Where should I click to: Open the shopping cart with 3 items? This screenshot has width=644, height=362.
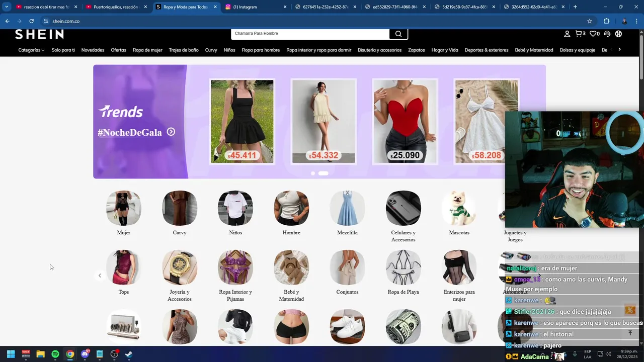(x=580, y=34)
